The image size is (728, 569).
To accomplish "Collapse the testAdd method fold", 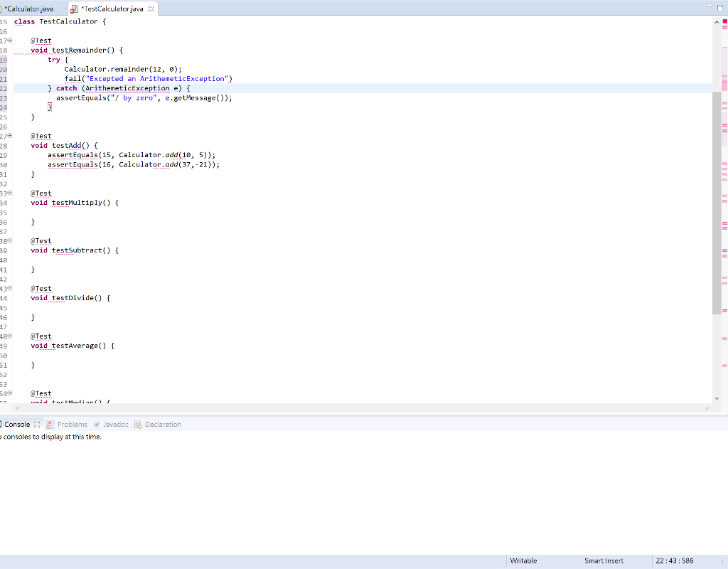I will [x=9, y=136].
